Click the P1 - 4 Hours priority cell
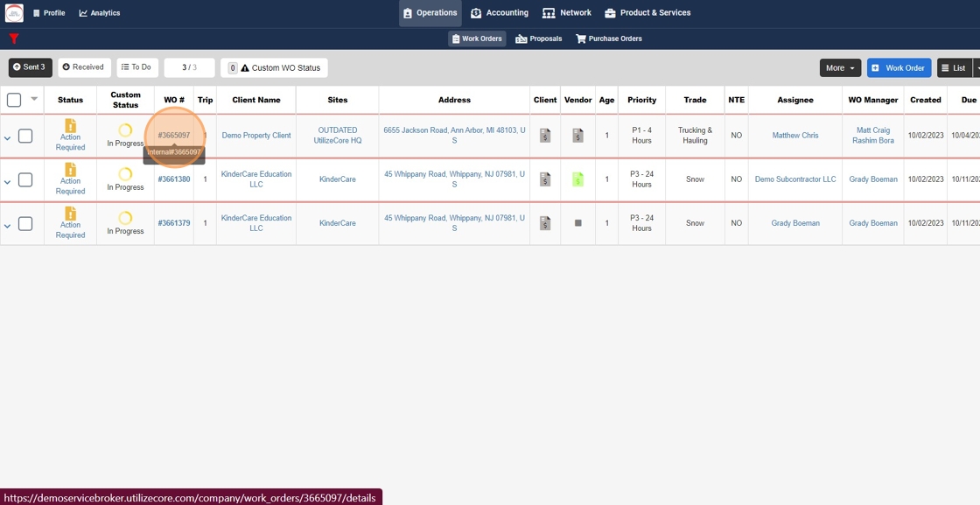 (x=642, y=135)
